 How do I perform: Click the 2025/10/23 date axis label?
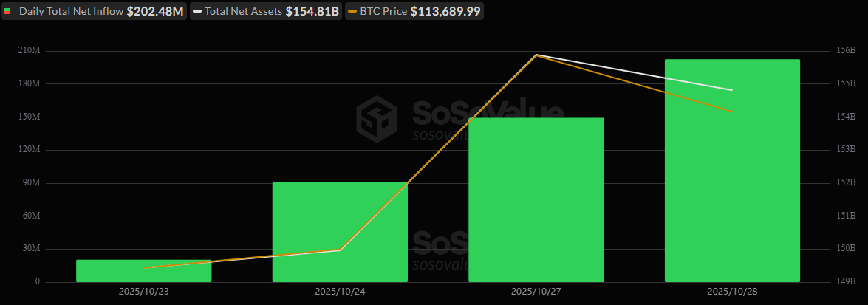[x=144, y=292]
